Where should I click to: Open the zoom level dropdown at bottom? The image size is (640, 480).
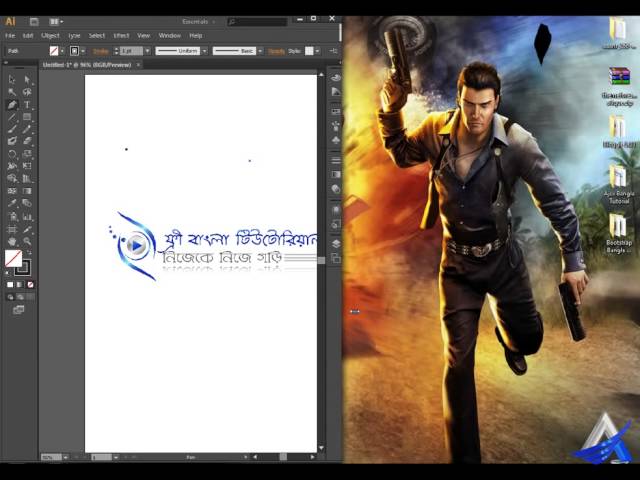click(x=65, y=458)
